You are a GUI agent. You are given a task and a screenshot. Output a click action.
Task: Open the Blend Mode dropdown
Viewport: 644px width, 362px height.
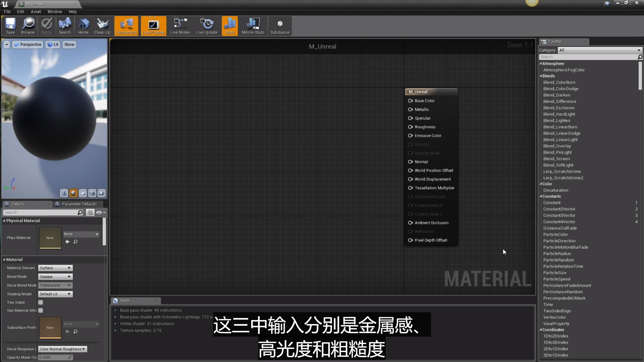click(x=55, y=277)
